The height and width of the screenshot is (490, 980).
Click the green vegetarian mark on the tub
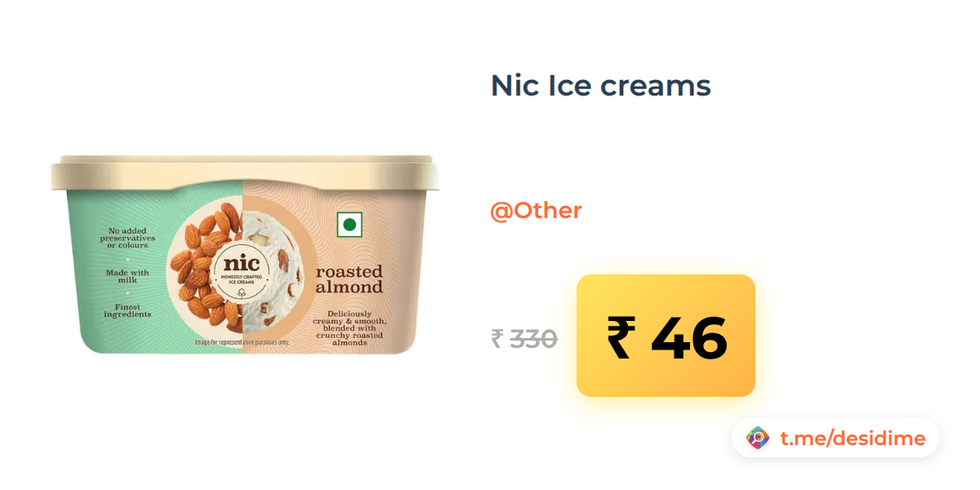tap(350, 225)
